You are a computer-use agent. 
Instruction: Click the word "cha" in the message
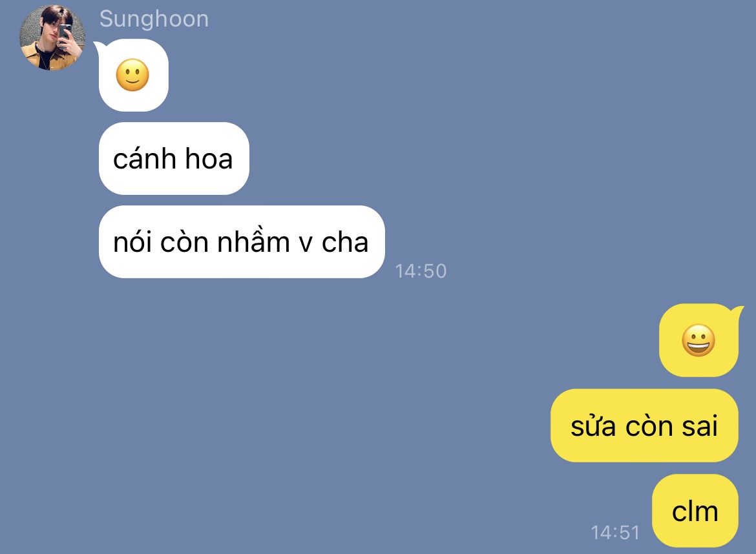click(345, 242)
